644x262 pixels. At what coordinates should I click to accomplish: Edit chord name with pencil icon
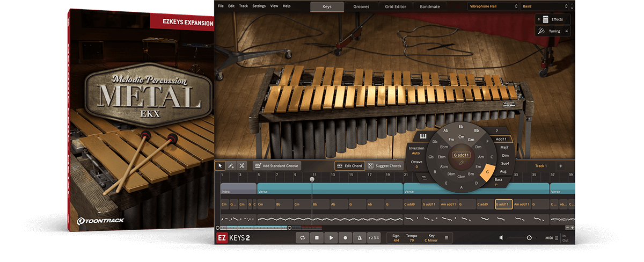462,162
